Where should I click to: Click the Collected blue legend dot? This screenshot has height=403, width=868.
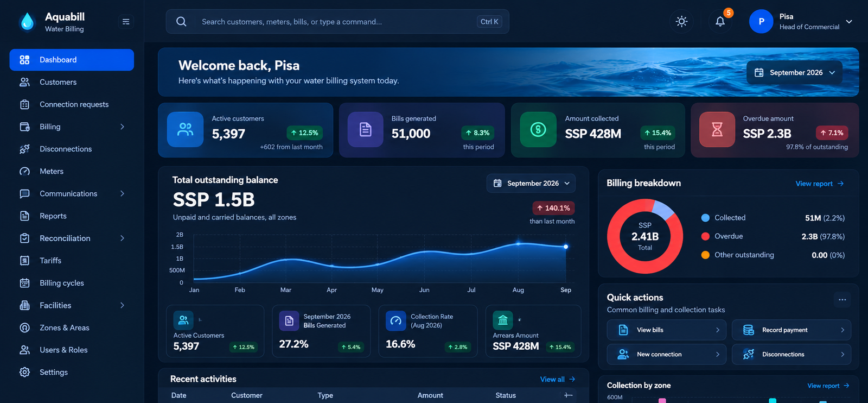(x=705, y=218)
